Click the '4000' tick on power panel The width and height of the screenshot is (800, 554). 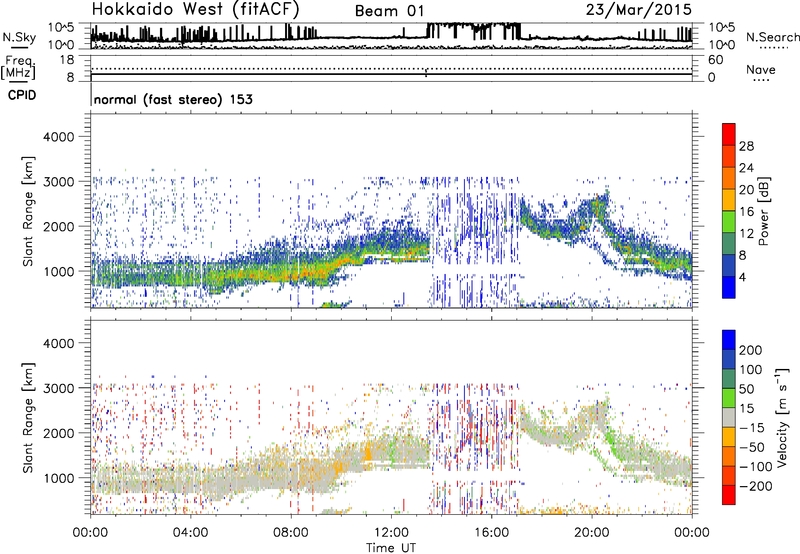coord(58,137)
